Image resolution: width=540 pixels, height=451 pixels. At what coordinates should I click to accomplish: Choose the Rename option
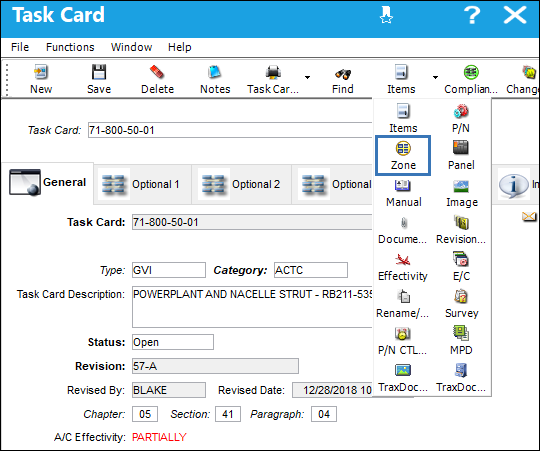[x=403, y=304]
